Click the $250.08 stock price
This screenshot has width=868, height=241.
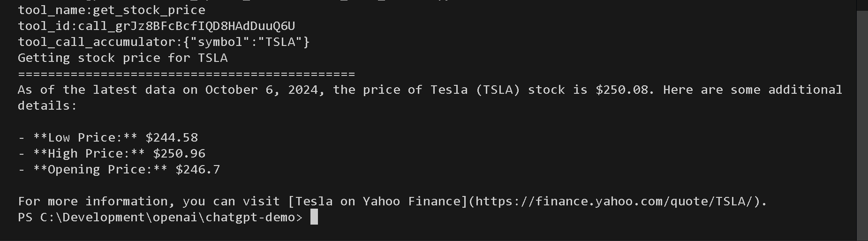(x=623, y=90)
